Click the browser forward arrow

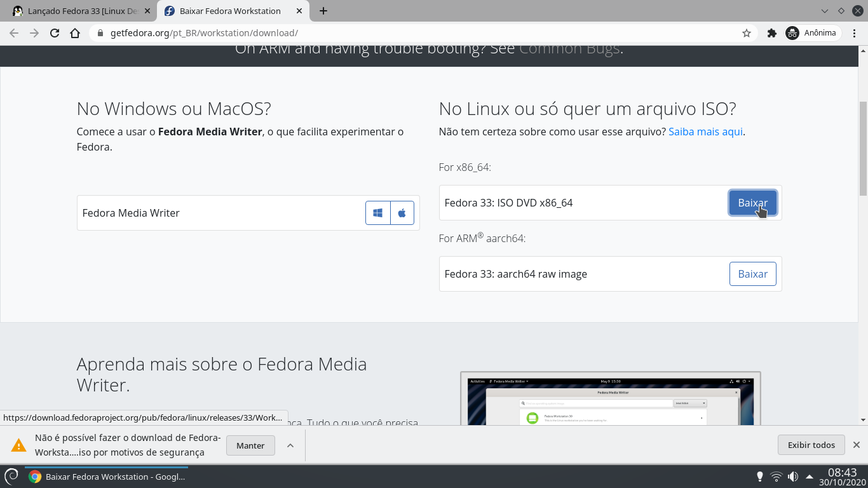(34, 33)
